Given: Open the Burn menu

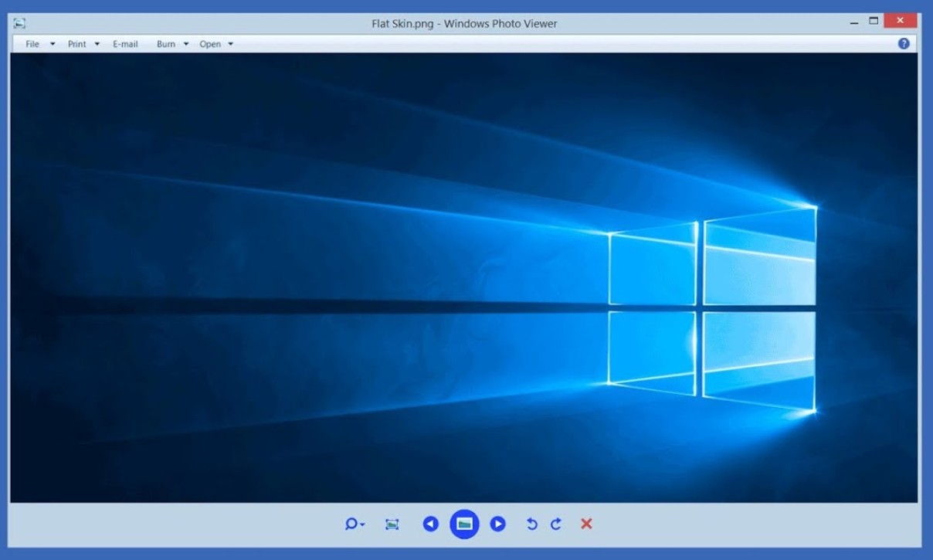Looking at the screenshot, I should tap(166, 44).
